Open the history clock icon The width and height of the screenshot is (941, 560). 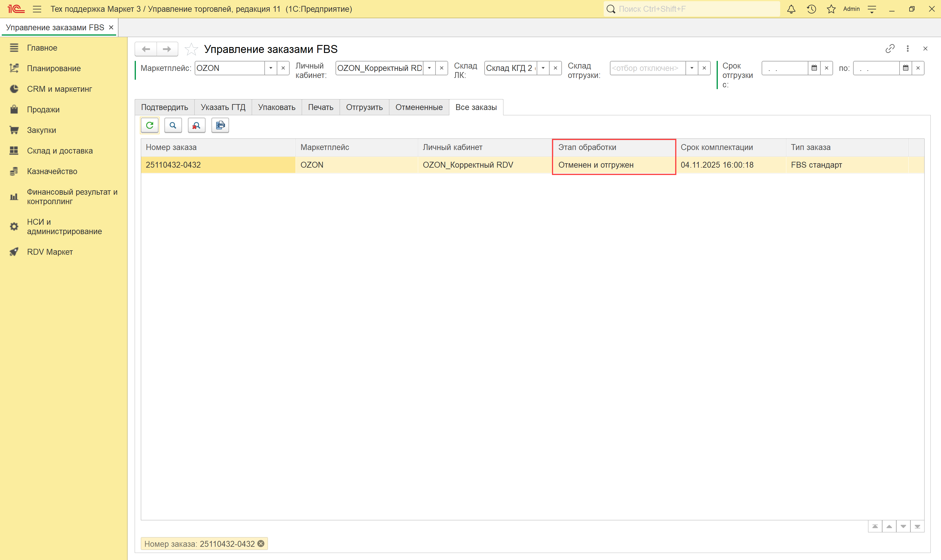pos(811,9)
